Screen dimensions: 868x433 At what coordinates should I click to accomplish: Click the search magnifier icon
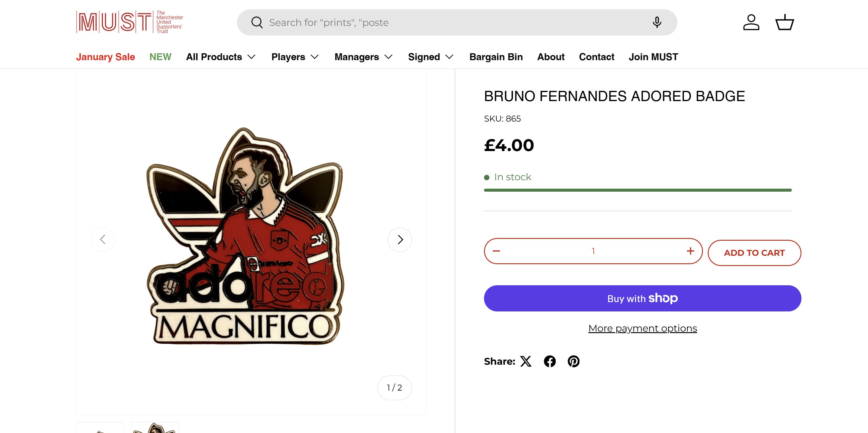pyautogui.click(x=257, y=23)
